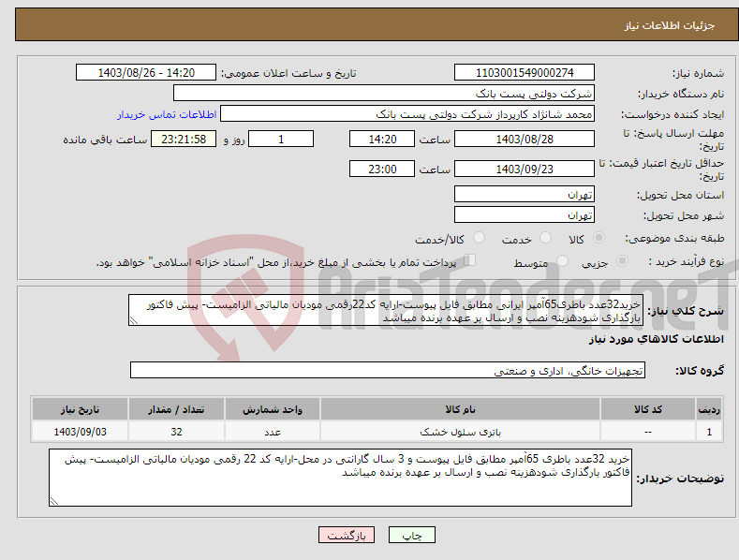
Task: Select the کالا radio button
Action: pyautogui.click(x=599, y=238)
